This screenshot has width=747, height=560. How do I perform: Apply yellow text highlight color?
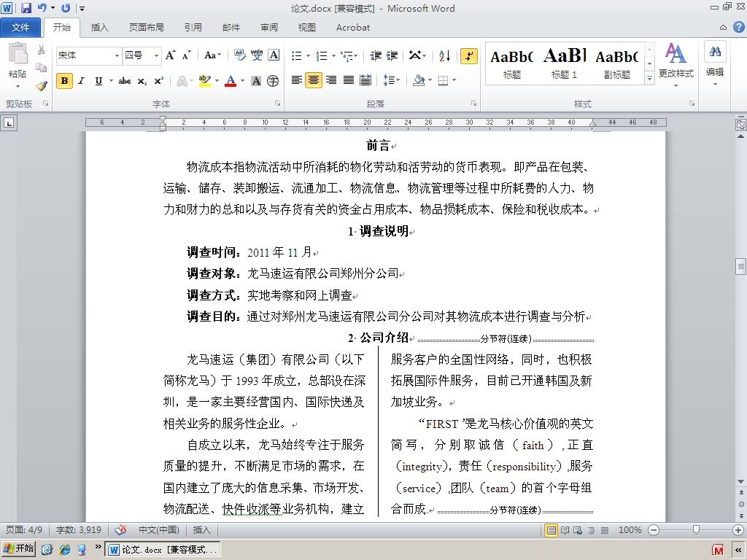click(x=204, y=81)
